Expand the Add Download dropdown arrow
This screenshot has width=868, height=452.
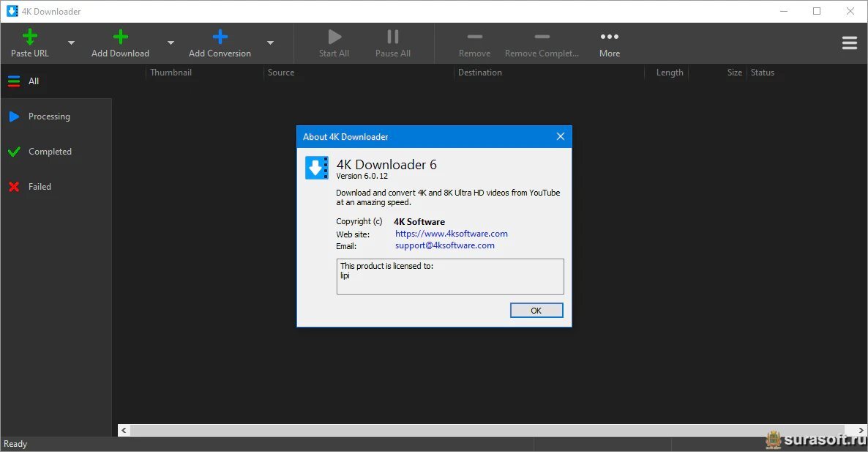click(171, 43)
